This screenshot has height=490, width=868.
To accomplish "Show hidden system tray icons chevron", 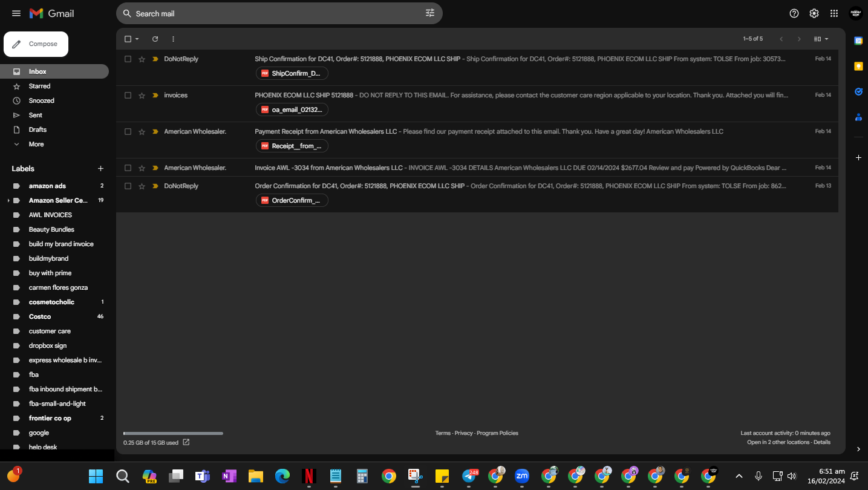I will (x=739, y=476).
